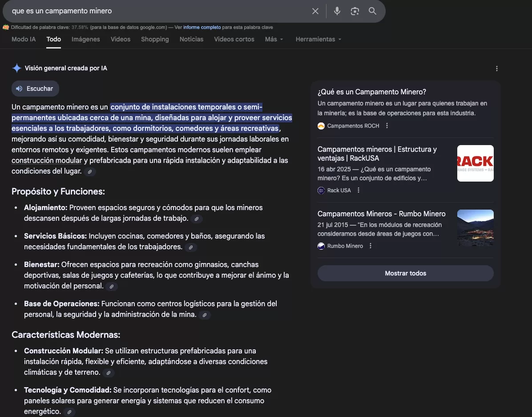
Task: Go to Noticias tab
Action: tap(191, 40)
